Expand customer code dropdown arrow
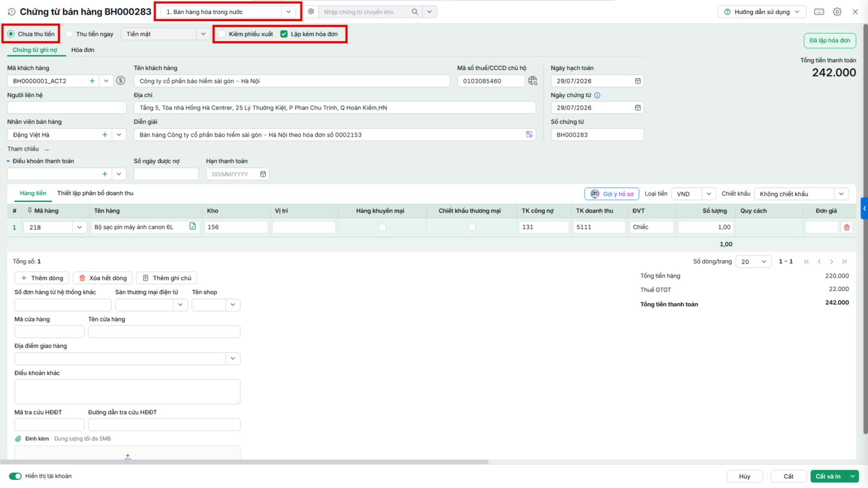868x488 pixels. (106, 81)
